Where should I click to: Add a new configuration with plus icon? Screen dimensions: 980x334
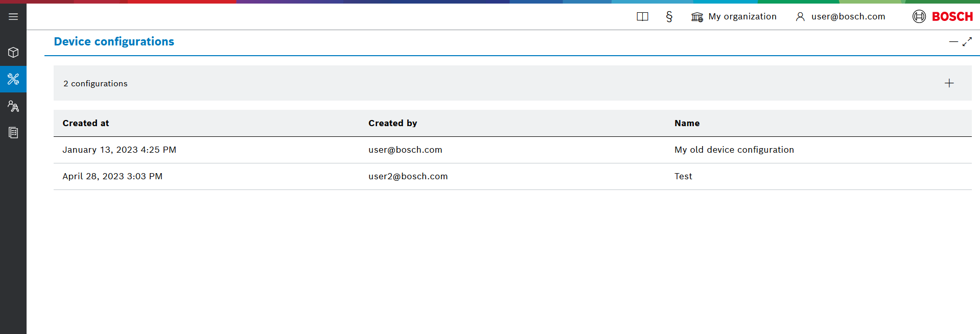(x=949, y=83)
